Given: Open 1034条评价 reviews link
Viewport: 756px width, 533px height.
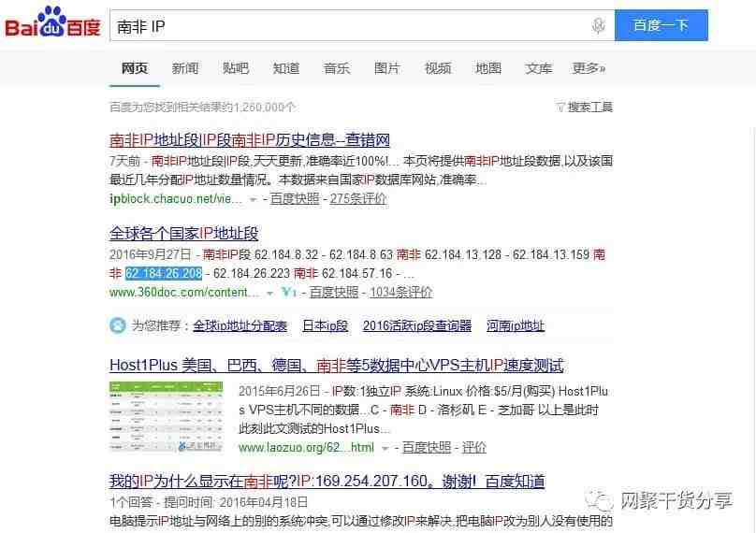Looking at the screenshot, I should pos(401,292).
